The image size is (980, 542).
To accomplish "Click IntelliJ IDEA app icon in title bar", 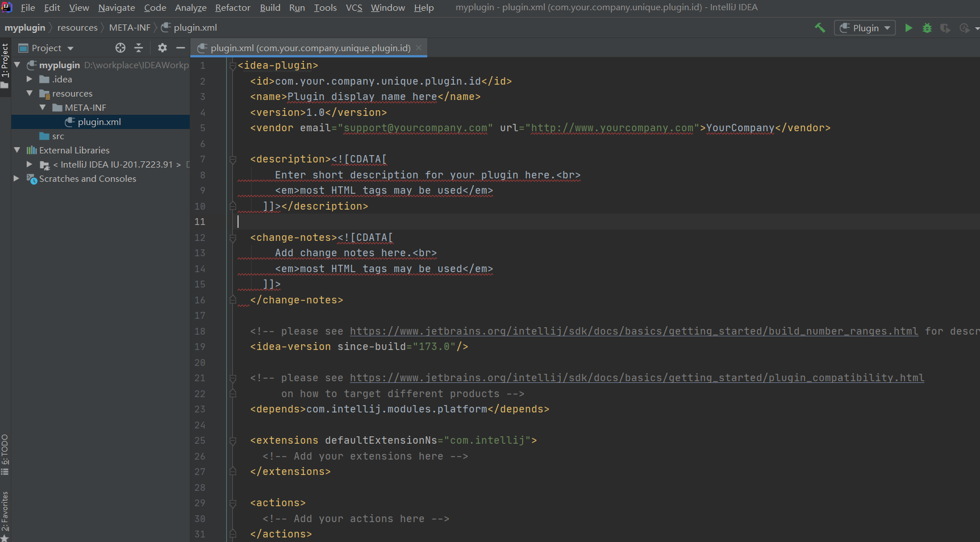I will [7, 7].
